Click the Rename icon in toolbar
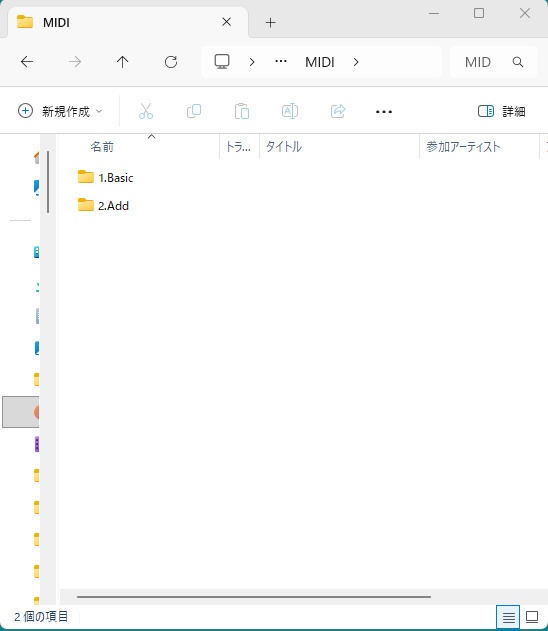Viewport: 548px width, 631px height. 290,111
